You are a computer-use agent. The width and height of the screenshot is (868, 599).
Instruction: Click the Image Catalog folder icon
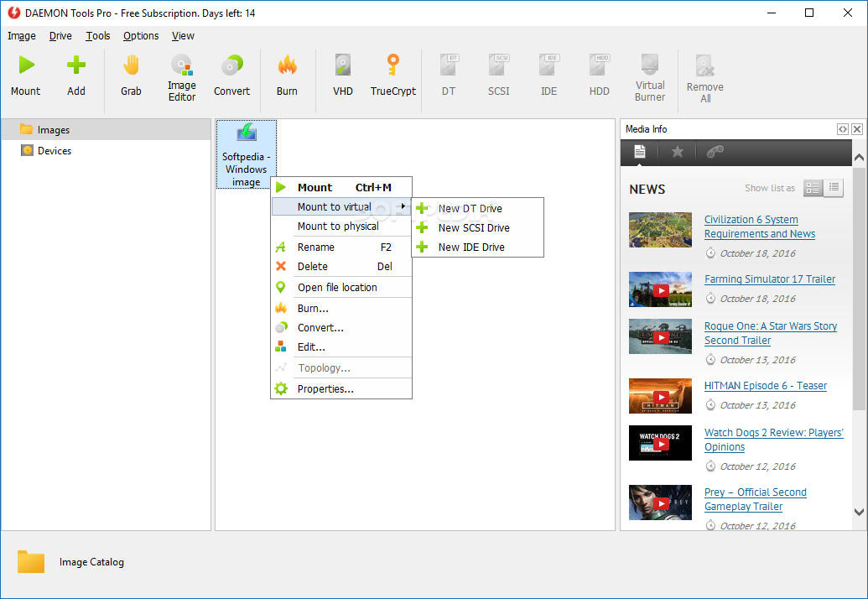(x=31, y=561)
